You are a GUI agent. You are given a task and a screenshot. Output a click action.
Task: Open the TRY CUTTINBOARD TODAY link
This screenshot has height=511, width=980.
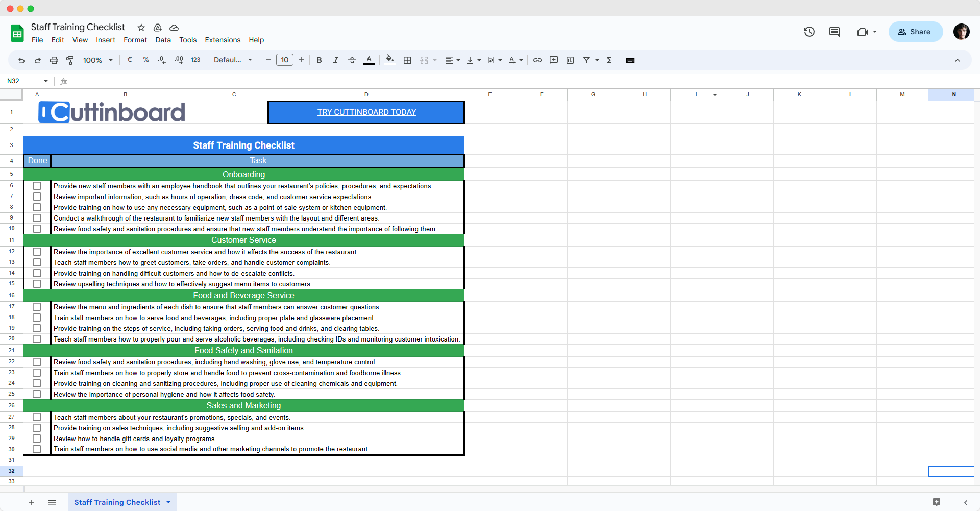point(366,112)
